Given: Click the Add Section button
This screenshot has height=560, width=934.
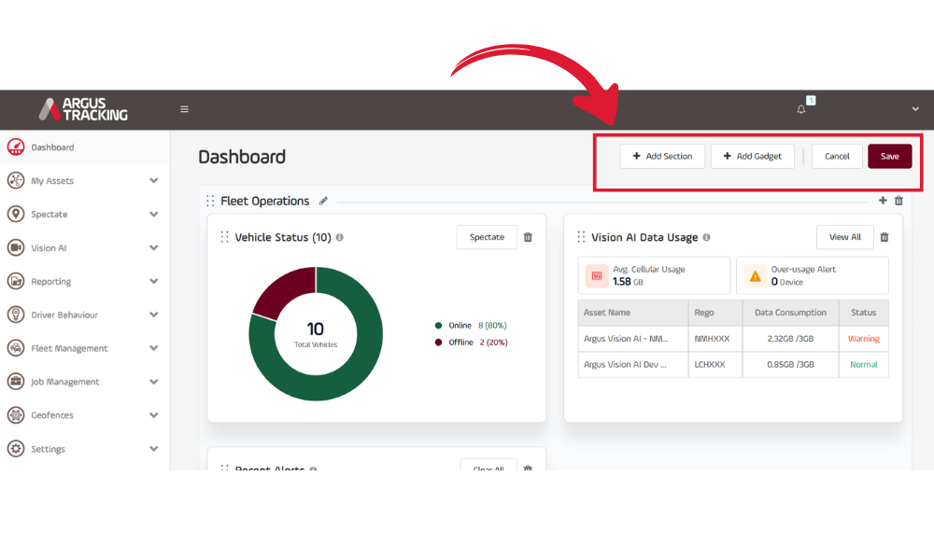Looking at the screenshot, I should pyautogui.click(x=662, y=156).
